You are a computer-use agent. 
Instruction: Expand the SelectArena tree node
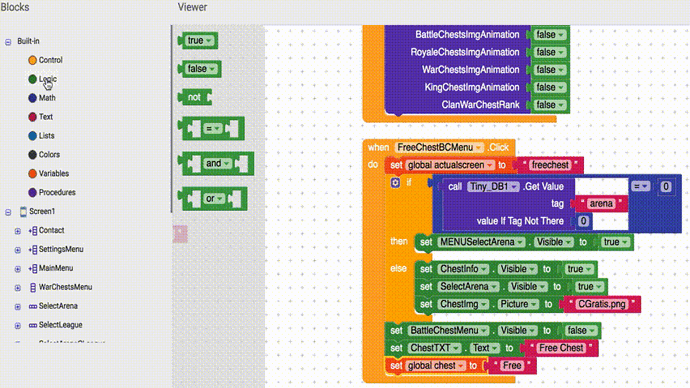pos(18,307)
